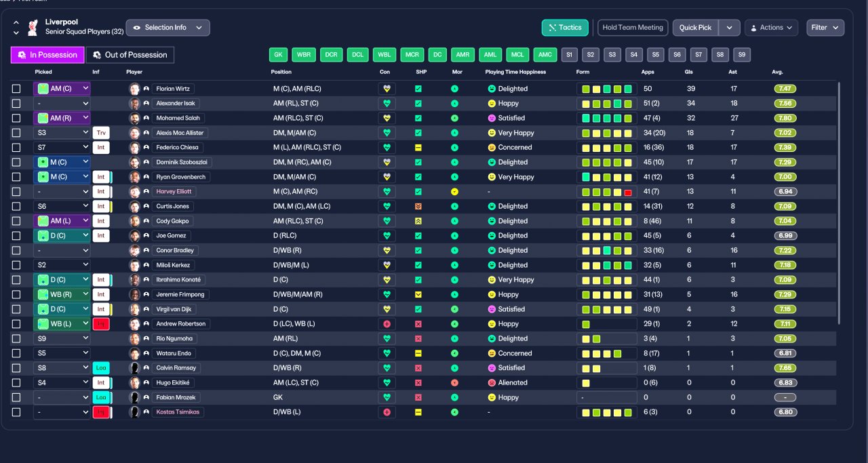Click sharpness icon for Federico Chiesa

(418, 148)
